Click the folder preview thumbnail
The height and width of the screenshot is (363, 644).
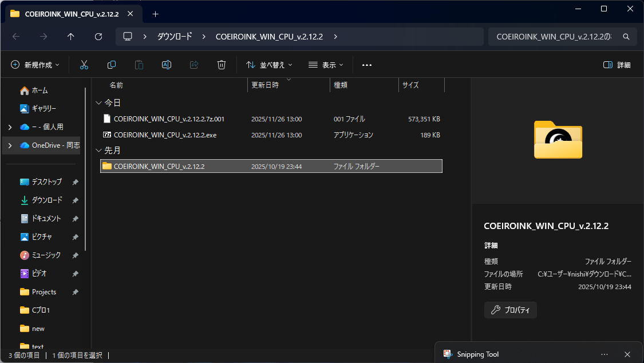coord(558,140)
